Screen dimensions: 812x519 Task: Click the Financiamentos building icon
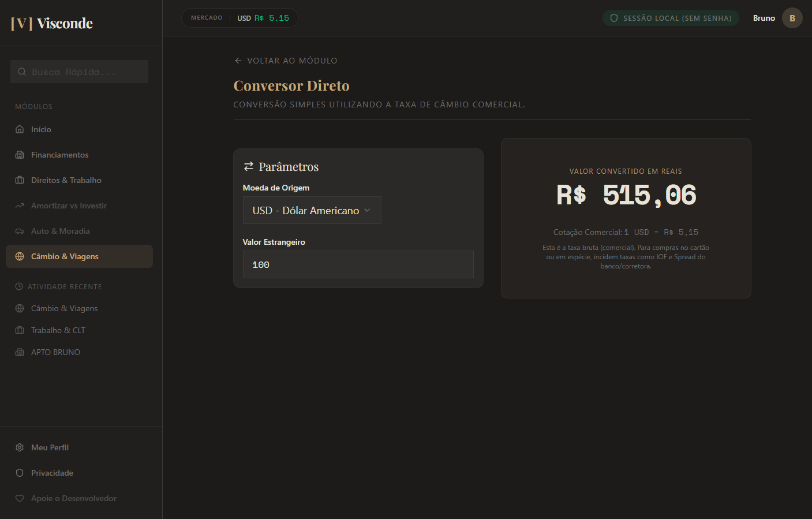[20, 155]
